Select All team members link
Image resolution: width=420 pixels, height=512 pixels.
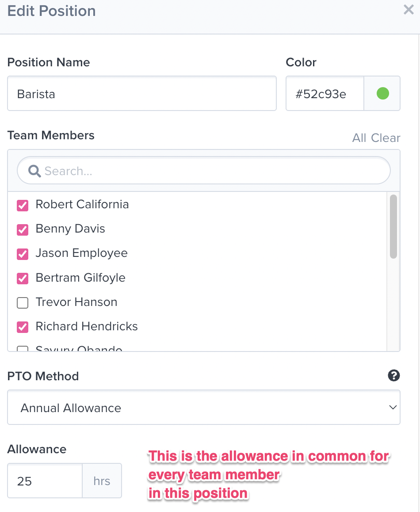359,138
